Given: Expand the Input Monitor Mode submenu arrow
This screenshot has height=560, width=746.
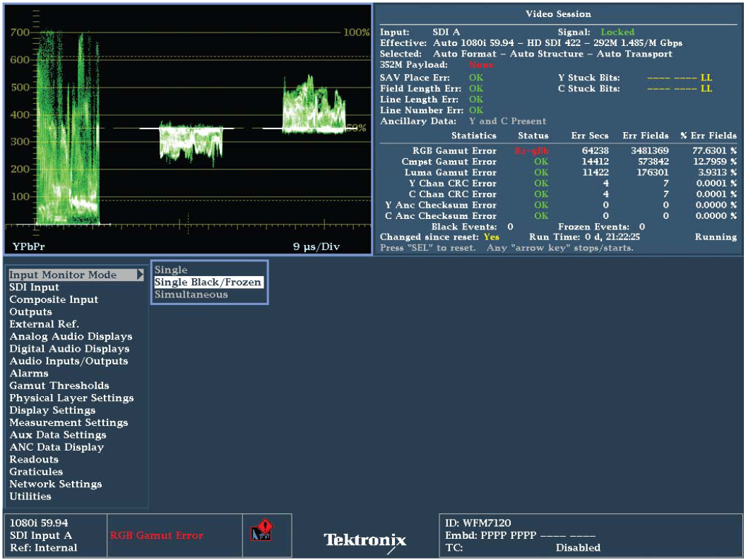Looking at the screenshot, I should point(140,275).
